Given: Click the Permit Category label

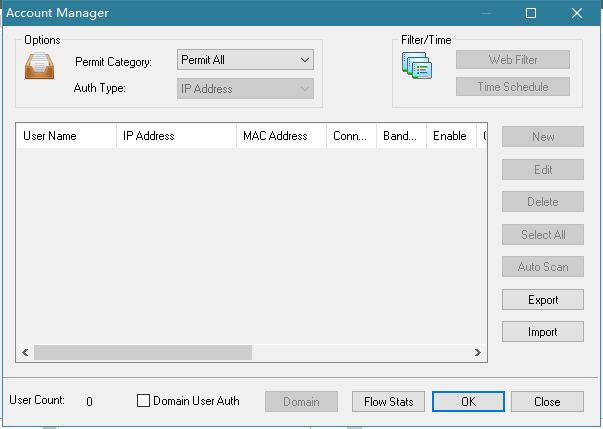Looking at the screenshot, I should [113, 62].
